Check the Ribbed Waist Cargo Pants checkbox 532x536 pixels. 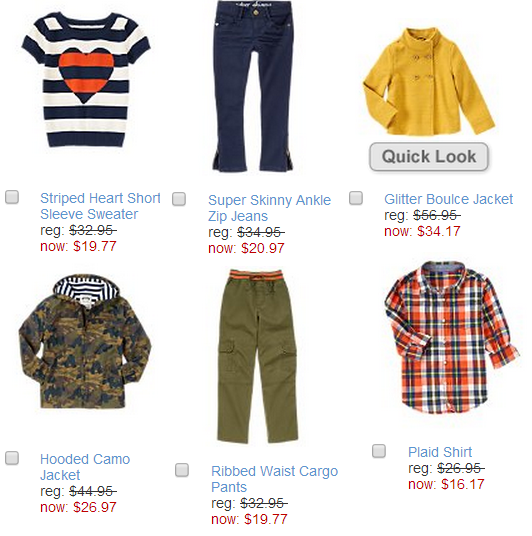coord(182,470)
